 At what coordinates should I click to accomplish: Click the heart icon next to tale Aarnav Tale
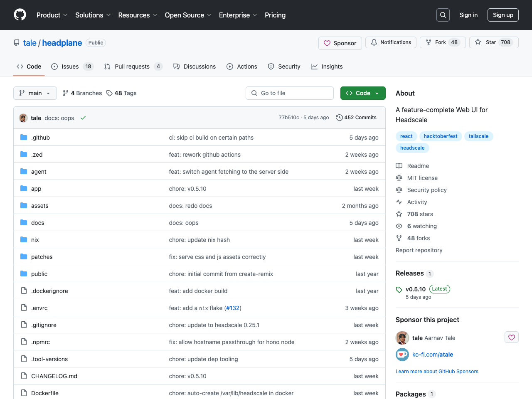pyautogui.click(x=512, y=337)
